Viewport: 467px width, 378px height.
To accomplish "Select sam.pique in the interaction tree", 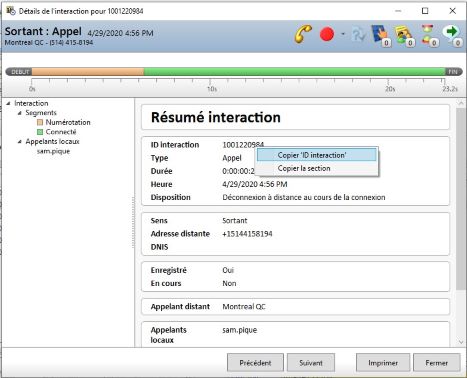I will tap(53, 151).
